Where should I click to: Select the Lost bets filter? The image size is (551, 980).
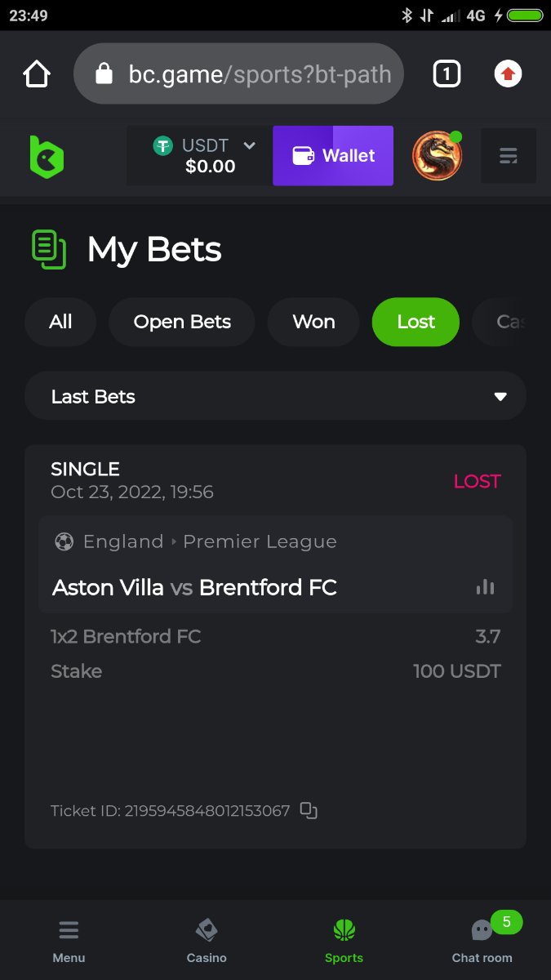[415, 322]
